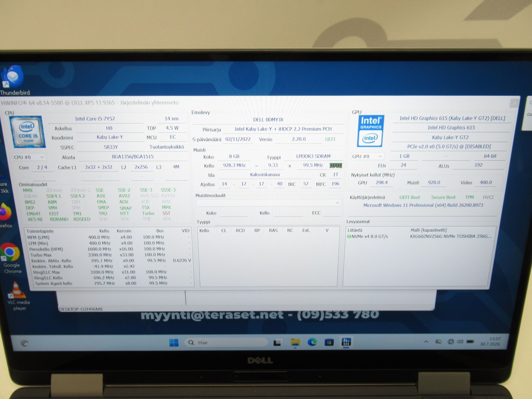Viewport: 532px width, 399px height.
Task: Click the VID column header
Action: [185, 230]
